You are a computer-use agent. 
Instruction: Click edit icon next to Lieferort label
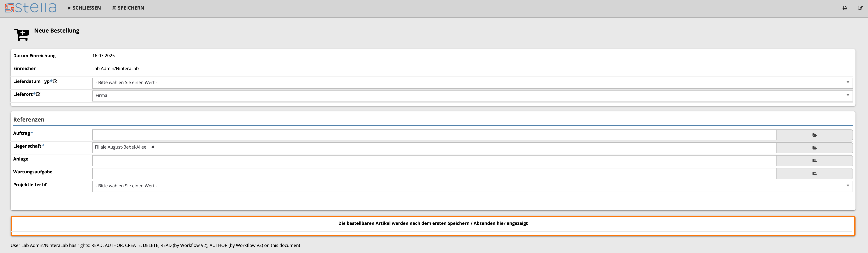click(x=38, y=94)
